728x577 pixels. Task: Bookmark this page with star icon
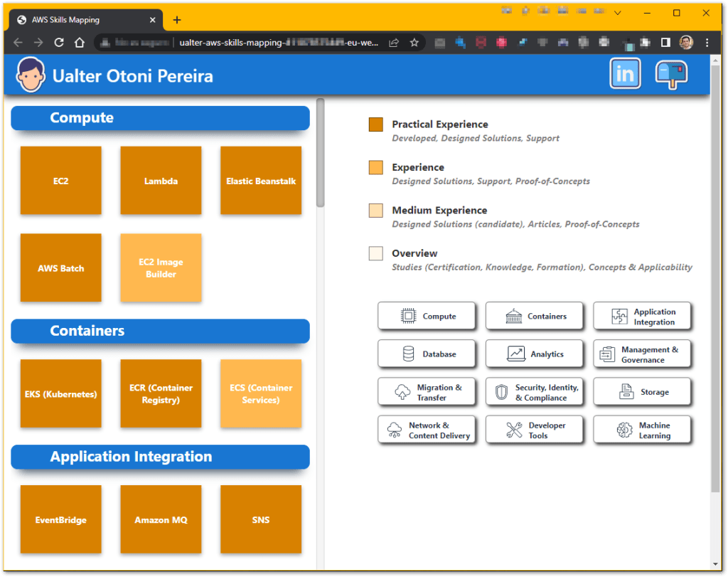tap(414, 43)
